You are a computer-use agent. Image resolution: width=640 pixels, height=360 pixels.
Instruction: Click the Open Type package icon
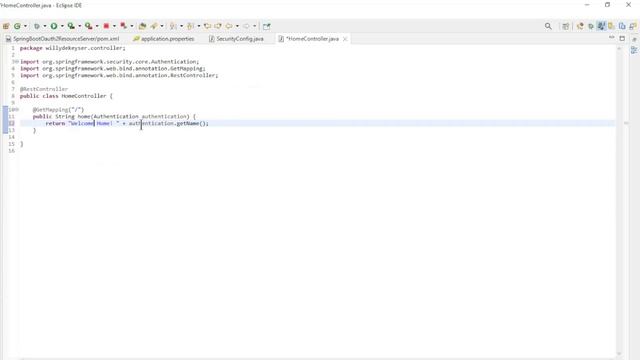pos(142,26)
